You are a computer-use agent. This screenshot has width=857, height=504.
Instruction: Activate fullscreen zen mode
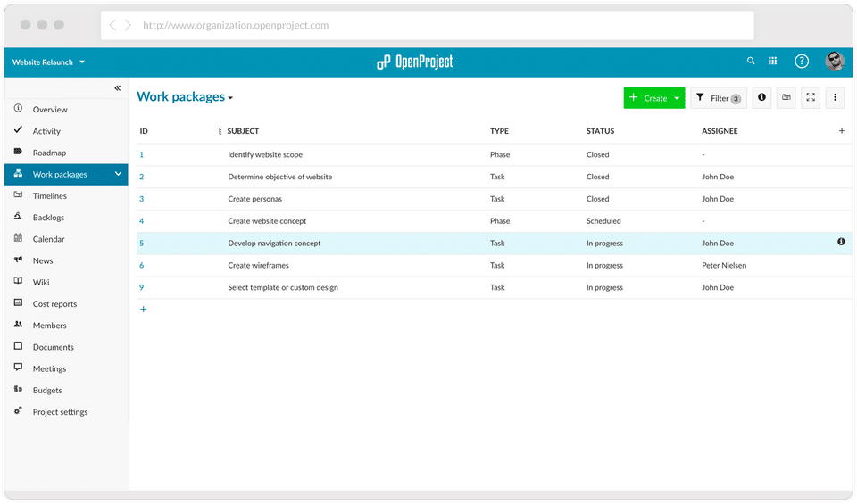click(x=811, y=98)
